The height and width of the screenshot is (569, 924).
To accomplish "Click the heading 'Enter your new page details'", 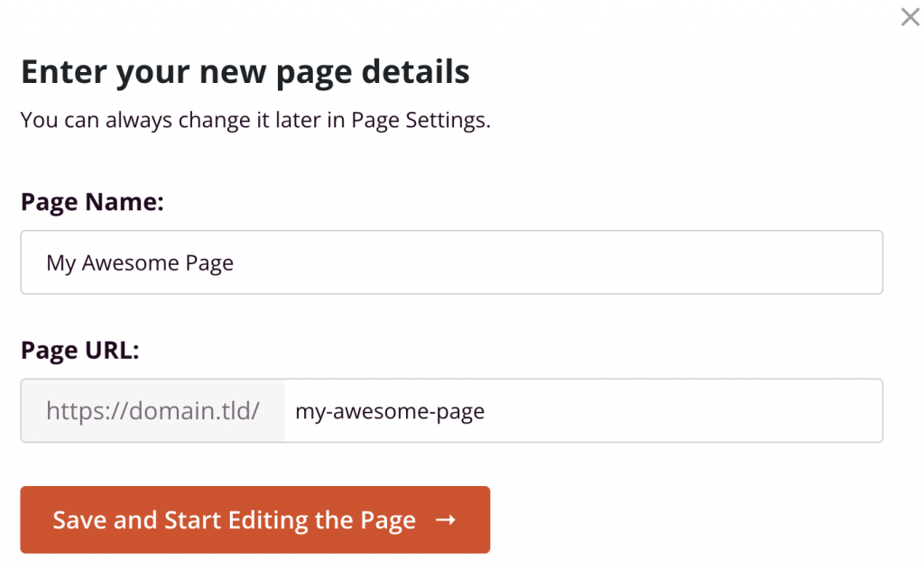I will 245,71.
